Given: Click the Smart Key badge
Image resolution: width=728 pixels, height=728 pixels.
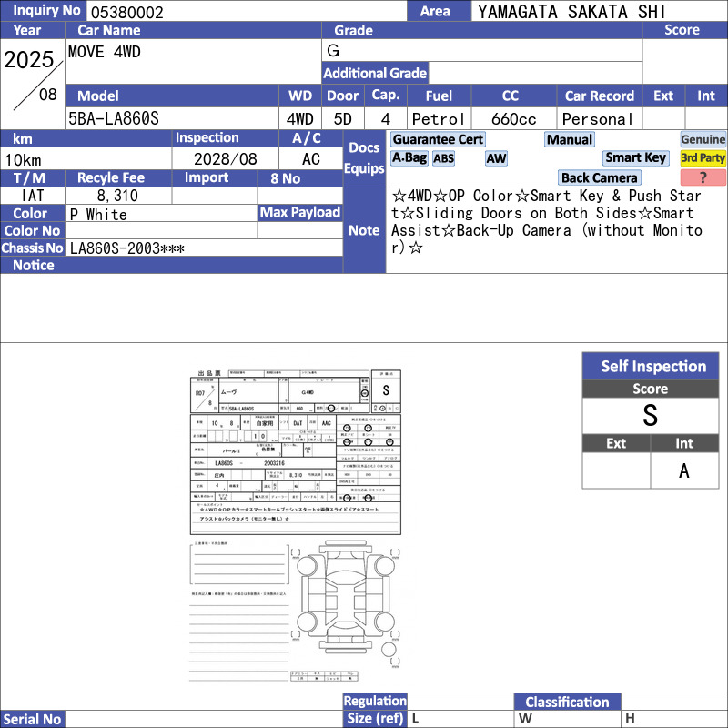Looking at the screenshot, I should [x=635, y=157].
